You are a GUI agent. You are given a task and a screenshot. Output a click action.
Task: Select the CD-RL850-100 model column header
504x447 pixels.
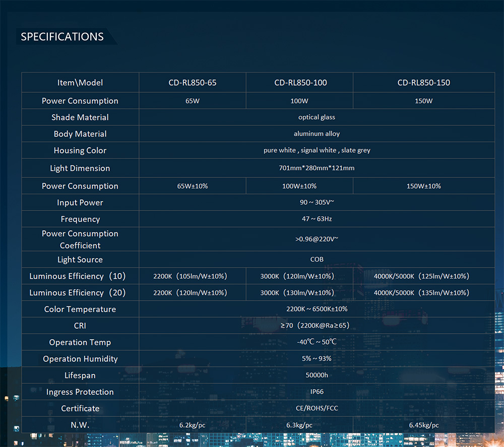point(299,83)
